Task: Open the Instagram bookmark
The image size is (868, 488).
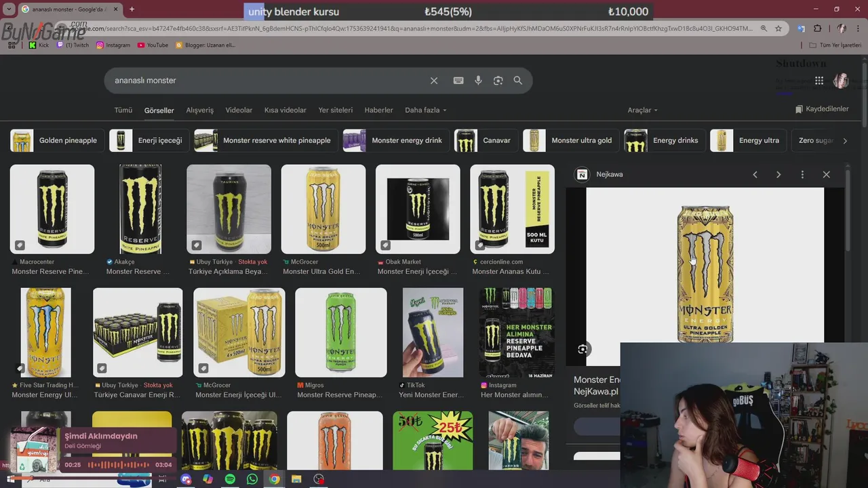Action: click(x=113, y=45)
